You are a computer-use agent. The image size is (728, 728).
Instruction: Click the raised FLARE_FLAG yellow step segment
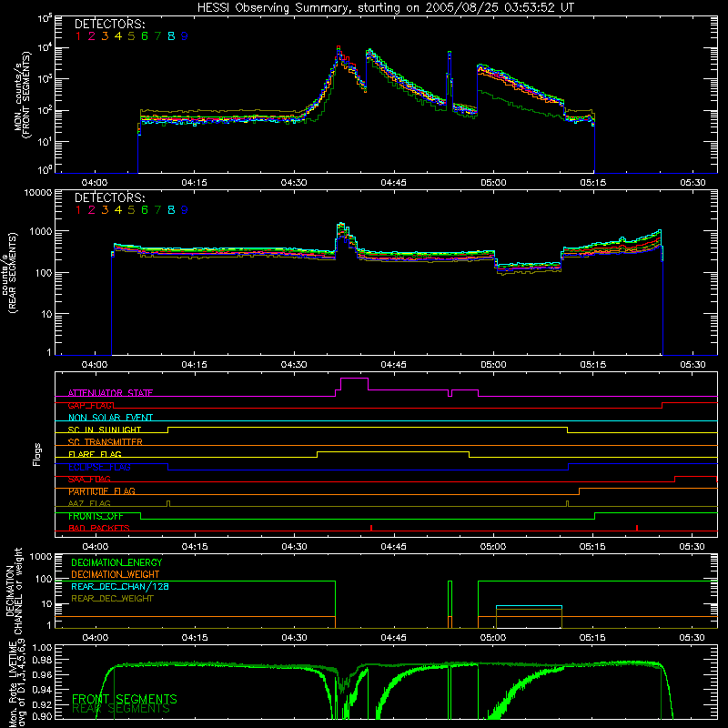click(x=393, y=451)
